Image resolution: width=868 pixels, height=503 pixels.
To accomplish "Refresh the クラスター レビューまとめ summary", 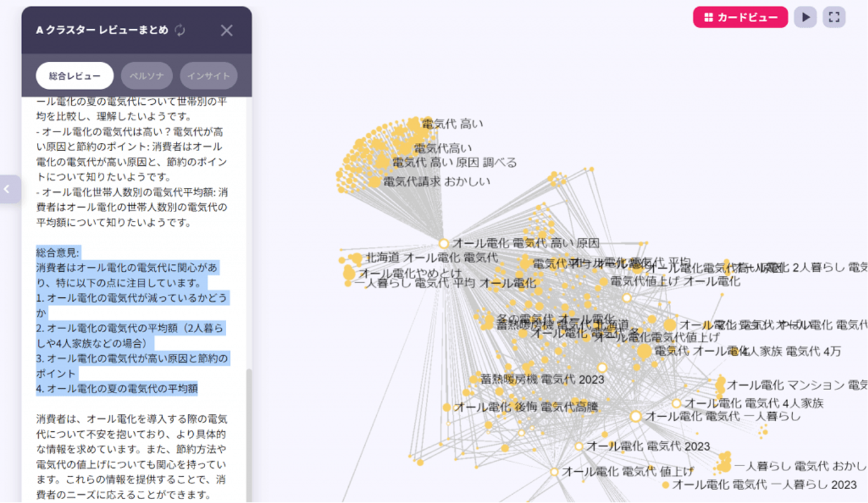I will point(180,30).
